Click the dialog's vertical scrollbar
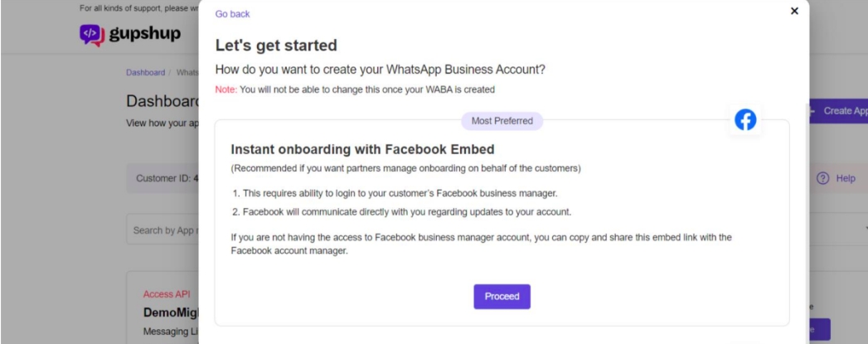This screenshot has width=868, height=344. pos(806,221)
